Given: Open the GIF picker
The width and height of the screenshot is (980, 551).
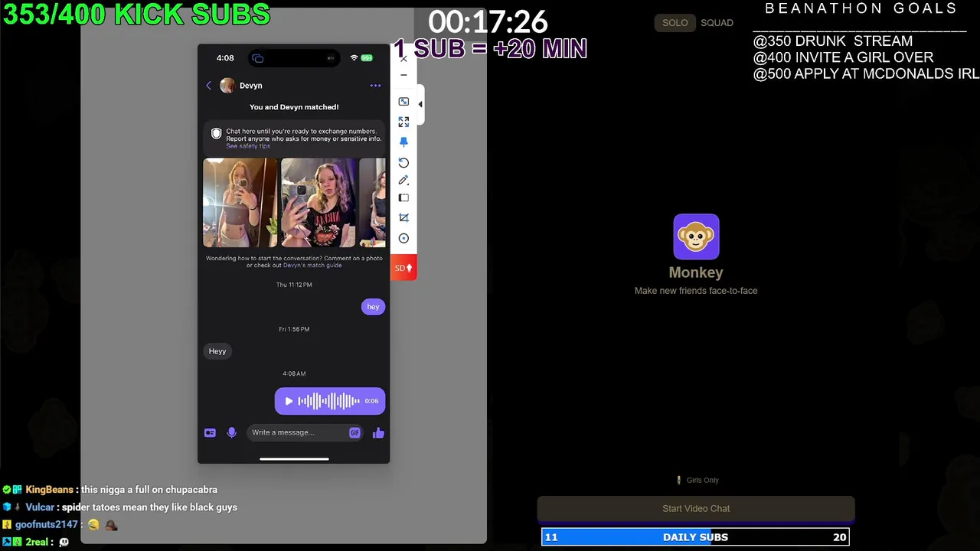Looking at the screenshot, I should click(x=354, y=432).
